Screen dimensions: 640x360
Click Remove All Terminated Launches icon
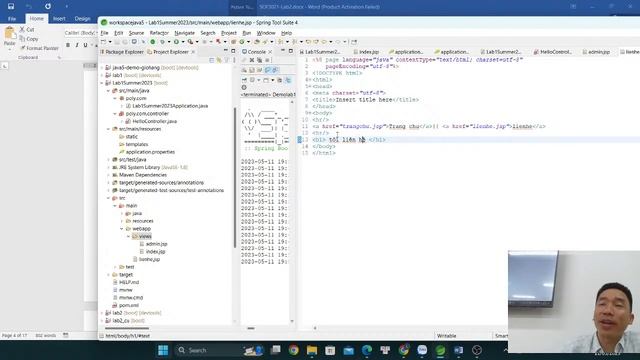(259, 60)
